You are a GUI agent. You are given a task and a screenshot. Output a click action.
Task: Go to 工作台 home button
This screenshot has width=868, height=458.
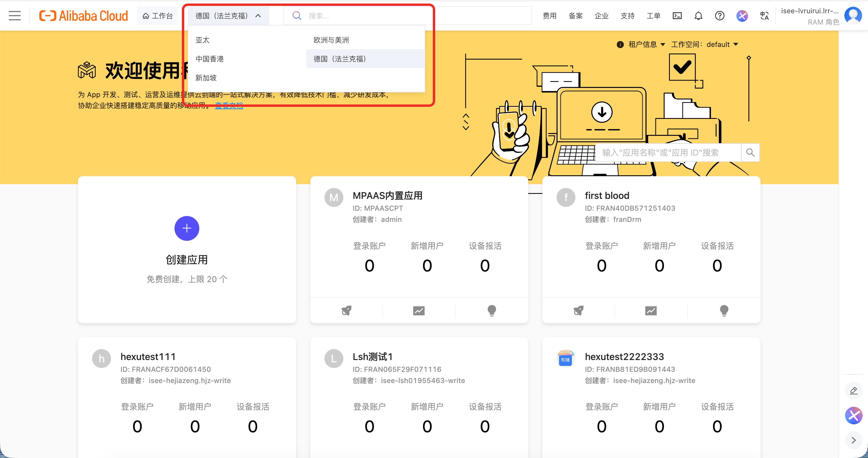tap(157, 15)
